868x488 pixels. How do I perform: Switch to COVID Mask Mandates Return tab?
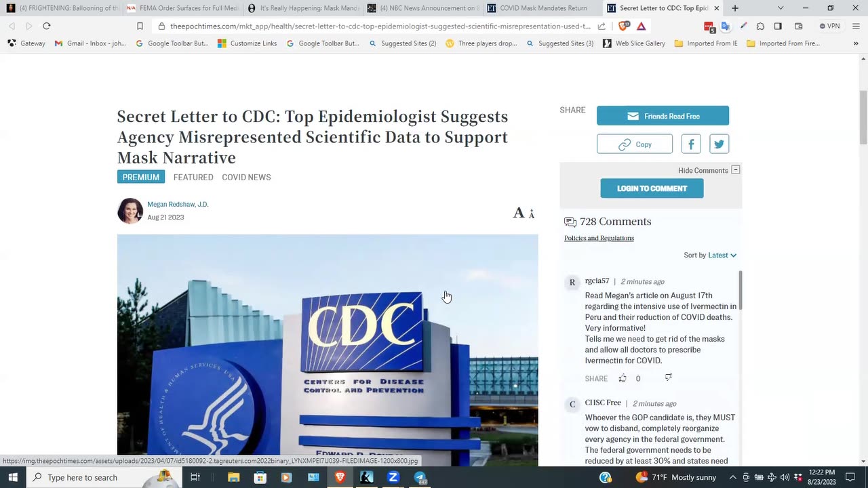click(x=542, y=8)
